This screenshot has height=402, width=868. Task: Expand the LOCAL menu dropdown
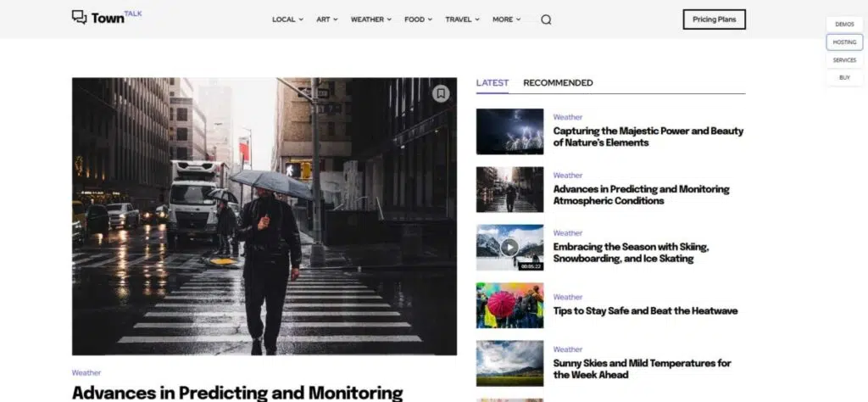pos(287,20)
